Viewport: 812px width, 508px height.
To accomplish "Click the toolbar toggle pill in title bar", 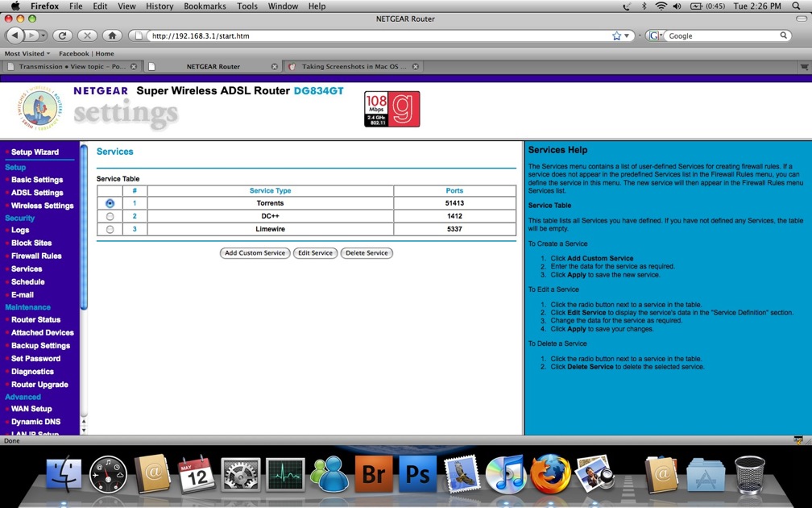I will coord(801,19).
